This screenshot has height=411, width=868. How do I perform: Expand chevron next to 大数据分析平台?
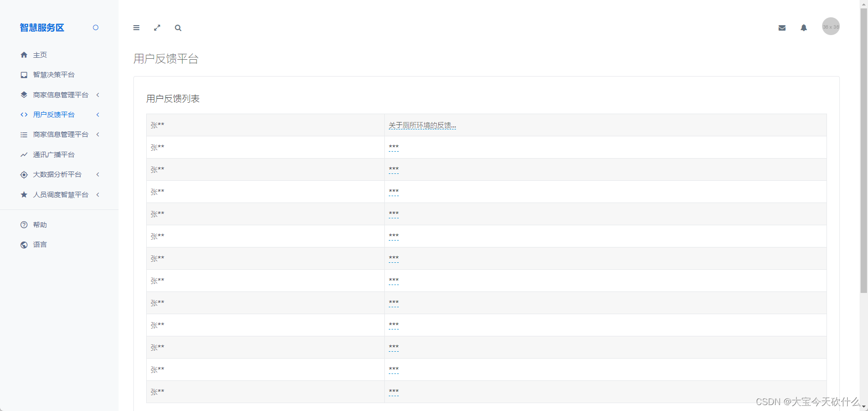(98, 174)
